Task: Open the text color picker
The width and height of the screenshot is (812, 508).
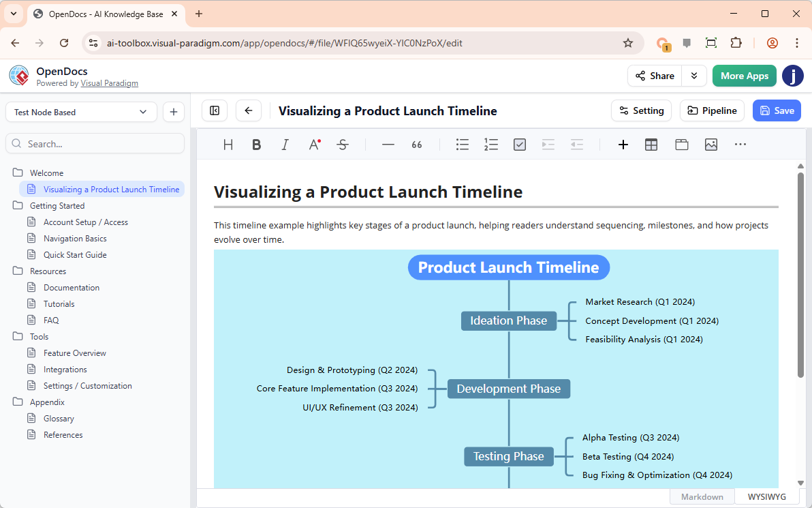Action: (314, 145)
